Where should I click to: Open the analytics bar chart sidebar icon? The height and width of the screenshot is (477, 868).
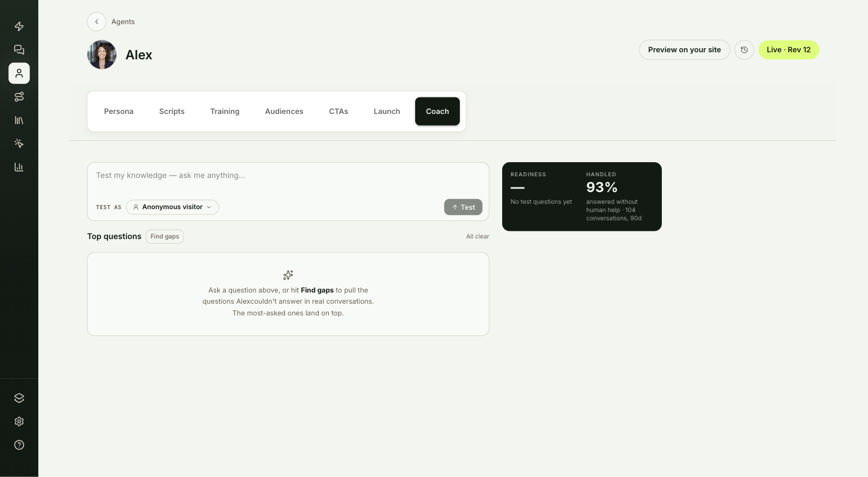click(19, 167)
